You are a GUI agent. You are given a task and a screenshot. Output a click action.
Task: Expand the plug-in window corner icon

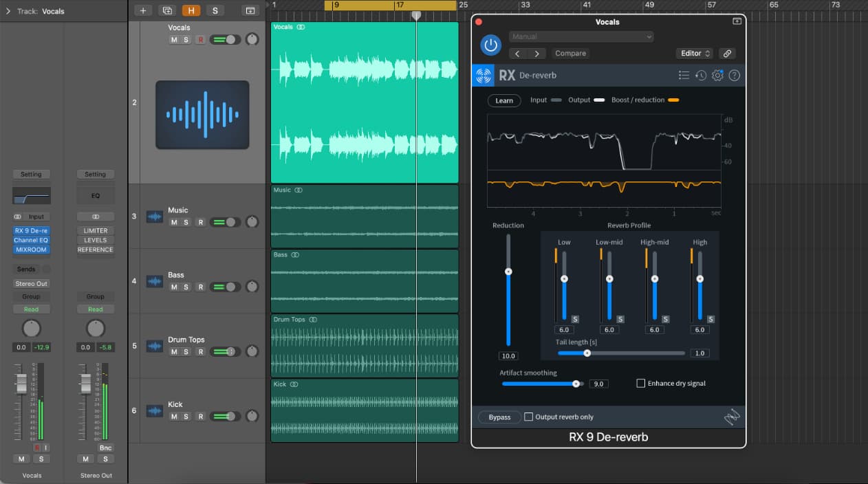click(x=737, y=21)
